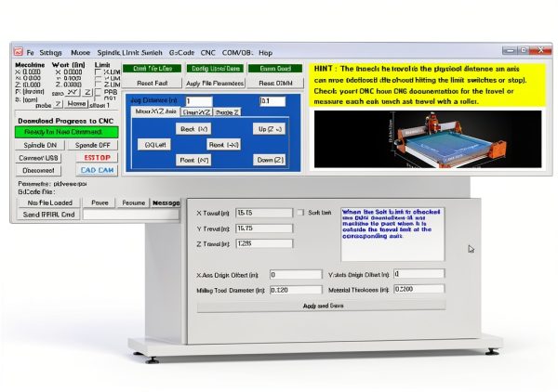The height and width of the screenshot is (392, 558).
Task: Click the Pause button
Action: [100, 203]
